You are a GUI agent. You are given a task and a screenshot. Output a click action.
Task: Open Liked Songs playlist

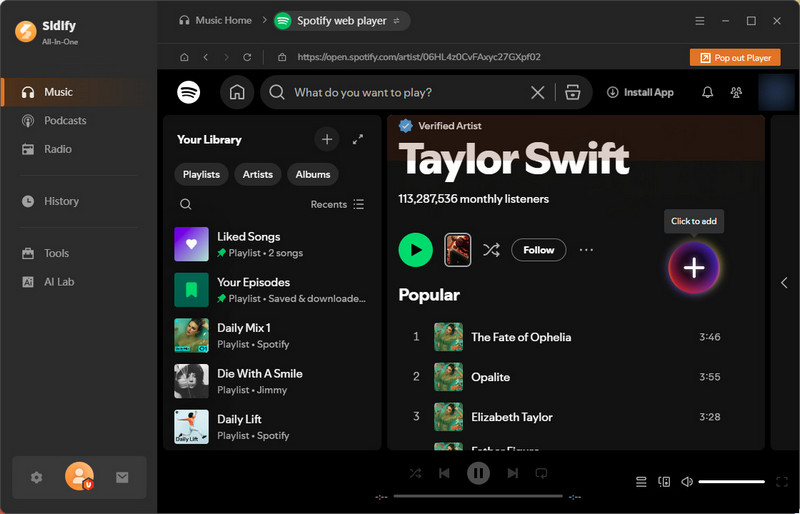[x=271, y=244]
